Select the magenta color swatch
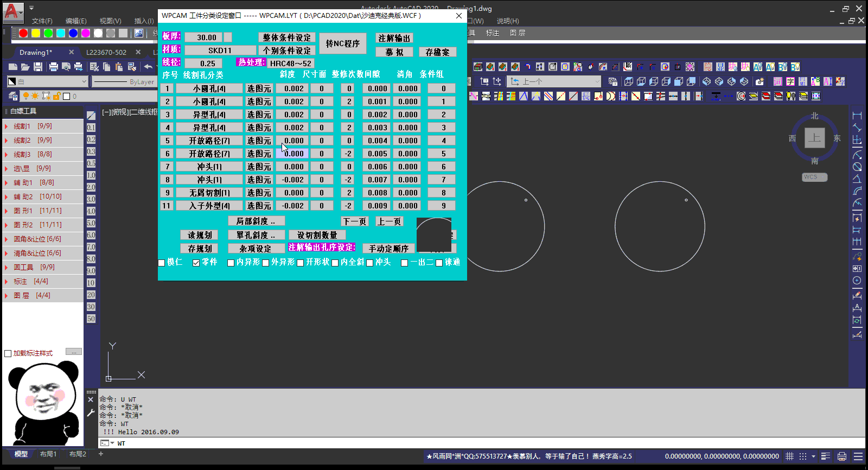 click(86, 33)
